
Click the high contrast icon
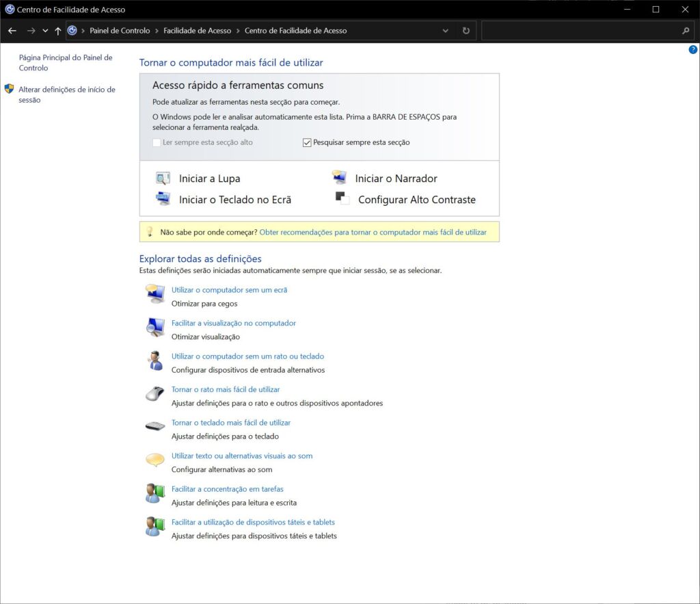point(342,198)
